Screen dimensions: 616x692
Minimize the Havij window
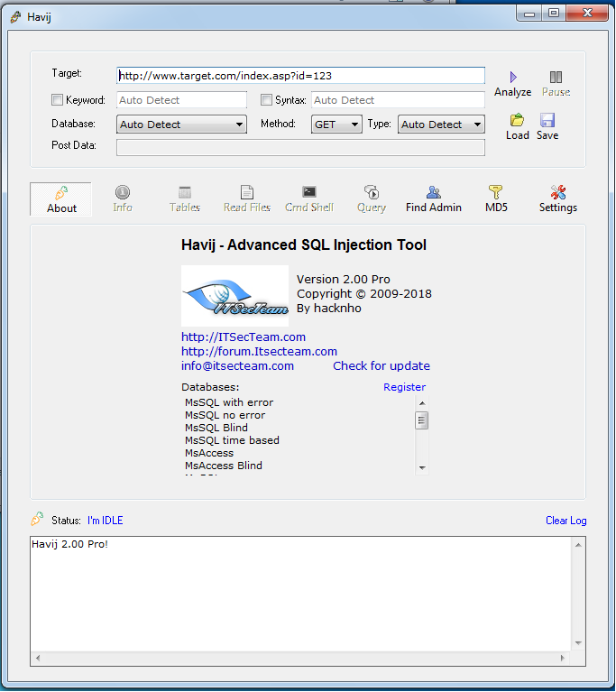click(x=529, y=14)
